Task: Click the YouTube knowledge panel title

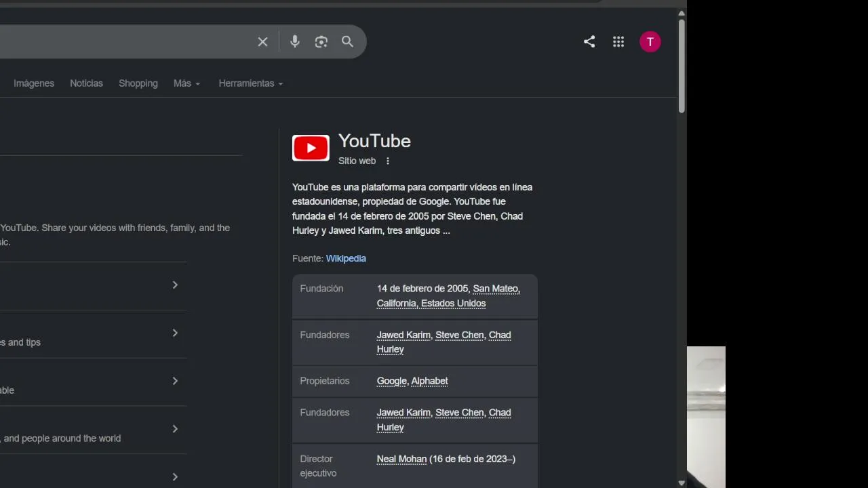Action: point(374,141)
